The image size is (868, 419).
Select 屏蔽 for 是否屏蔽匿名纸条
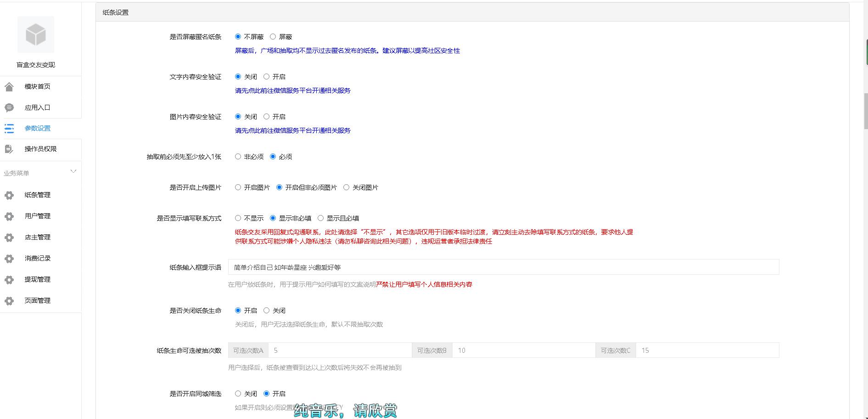coord(273,36)
